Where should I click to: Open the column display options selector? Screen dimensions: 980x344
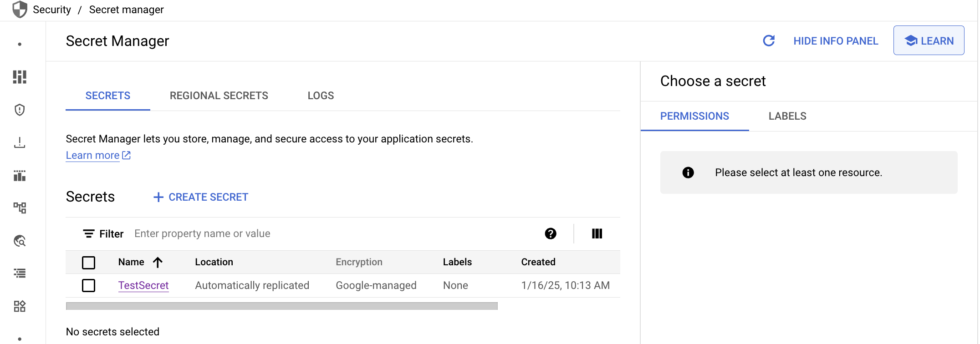click(597, 234)
